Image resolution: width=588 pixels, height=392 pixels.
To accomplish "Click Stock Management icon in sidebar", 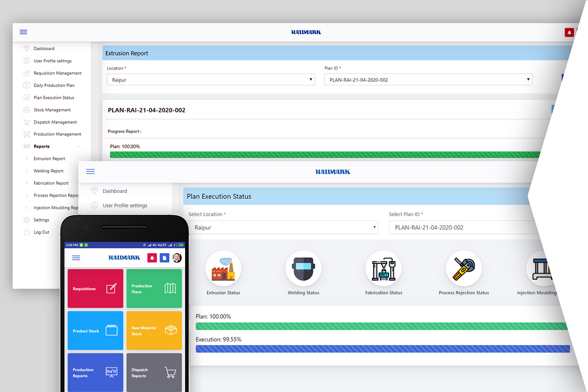I will [x=27, y=110].
